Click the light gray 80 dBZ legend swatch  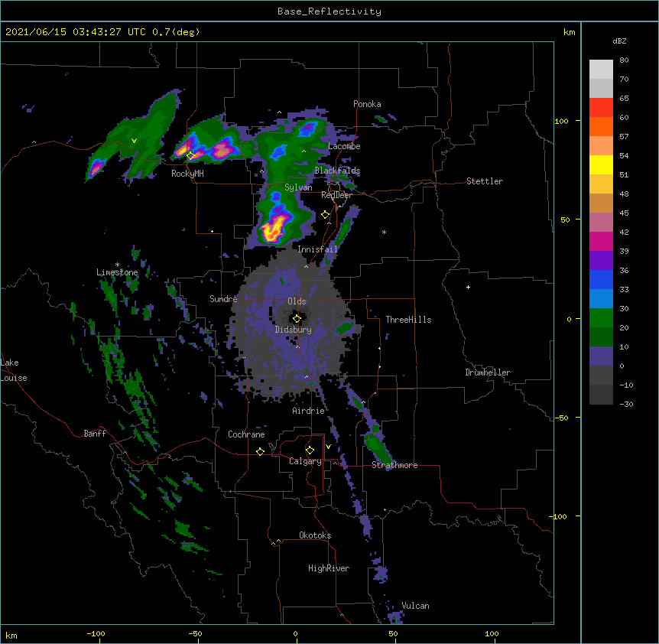[x=601, y=70]
